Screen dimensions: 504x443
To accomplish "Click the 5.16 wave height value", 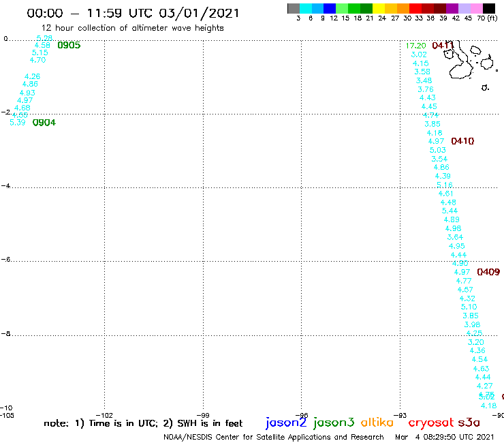I will coord(445,185).
